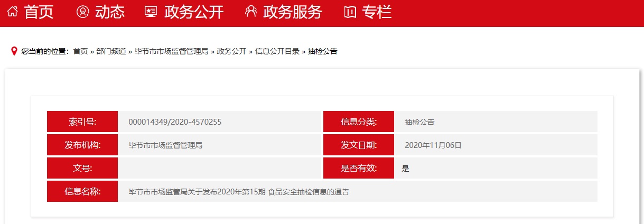
Task: Click the 文号 red label
Action: [82, 168]
